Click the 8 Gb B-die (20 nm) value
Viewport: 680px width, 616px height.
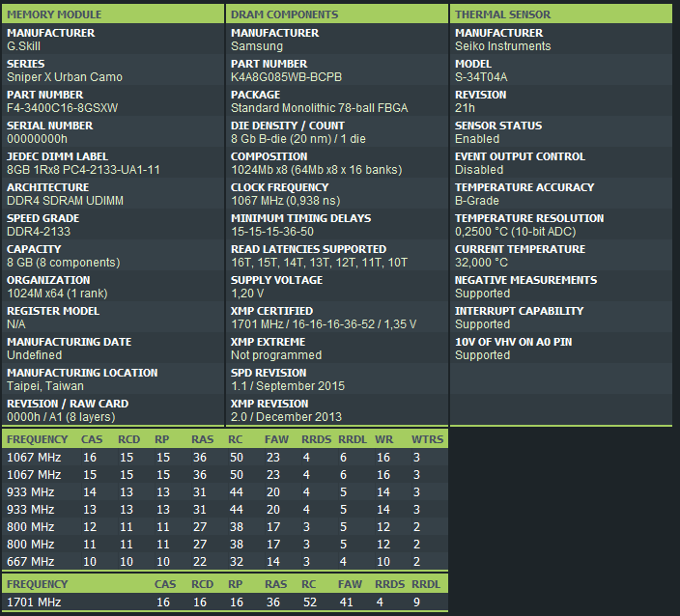pyautogui.click(x=297, y=139)
